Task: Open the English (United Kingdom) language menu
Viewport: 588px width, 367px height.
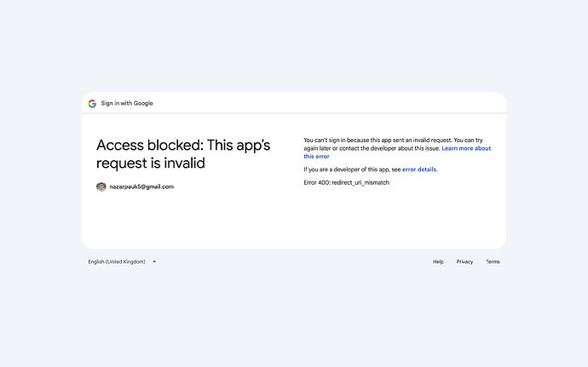Action: tap(117, 262)
